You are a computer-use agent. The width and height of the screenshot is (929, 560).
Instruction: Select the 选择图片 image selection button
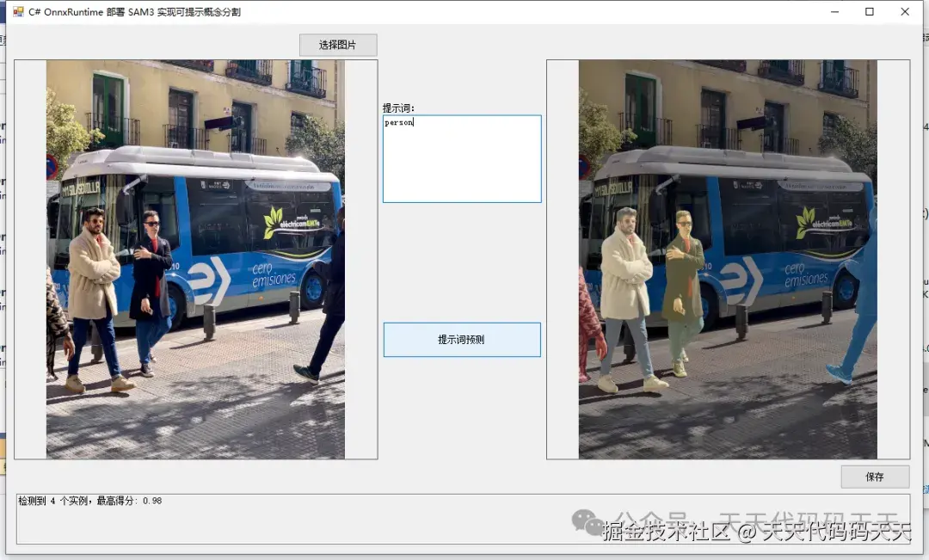coord(337,44)
